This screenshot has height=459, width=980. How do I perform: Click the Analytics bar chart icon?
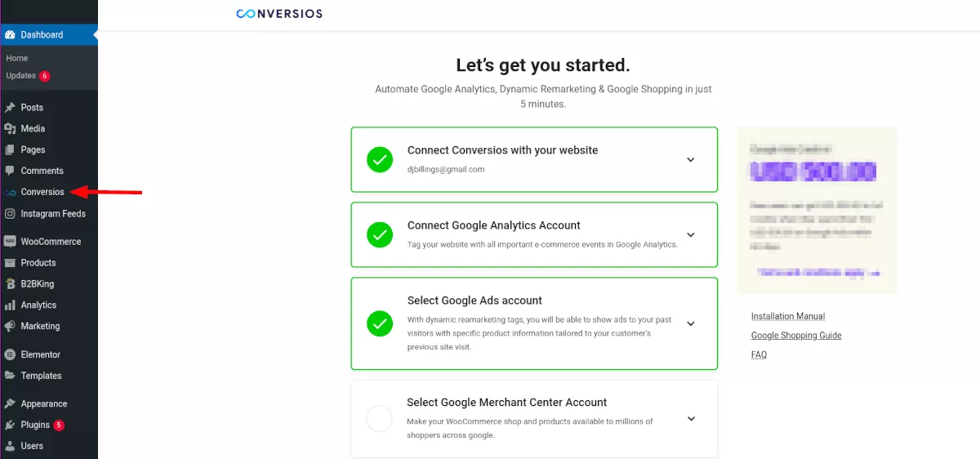tap(10, 305)
